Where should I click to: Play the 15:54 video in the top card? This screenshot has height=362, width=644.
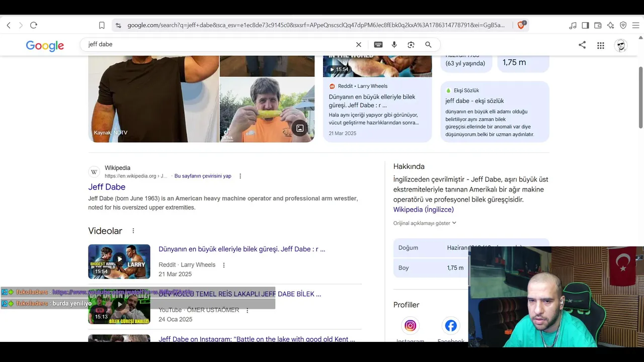377,66
